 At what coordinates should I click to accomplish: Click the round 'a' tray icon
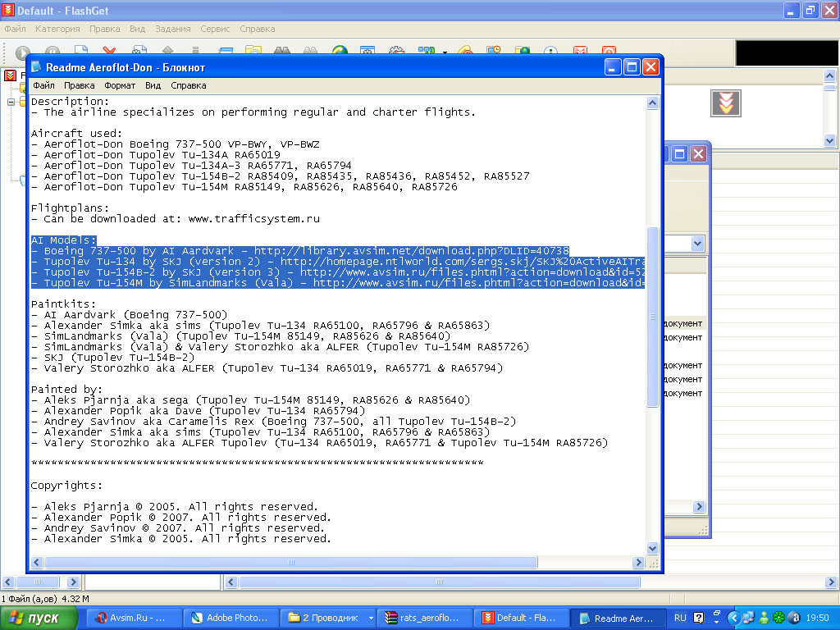pyautogui.click(x=794, y=619)
